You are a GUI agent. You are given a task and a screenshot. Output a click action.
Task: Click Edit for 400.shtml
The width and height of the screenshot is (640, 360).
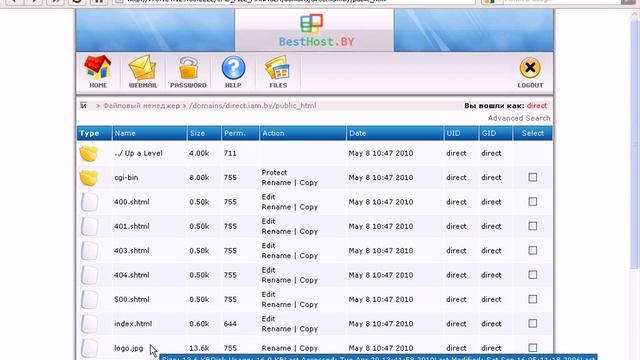(x=268, y=197)
